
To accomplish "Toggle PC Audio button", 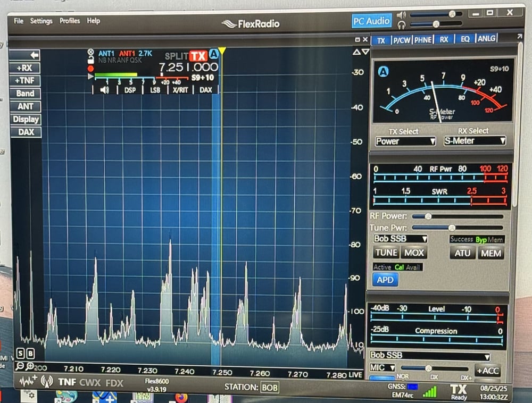I will (x=371, y=21).
